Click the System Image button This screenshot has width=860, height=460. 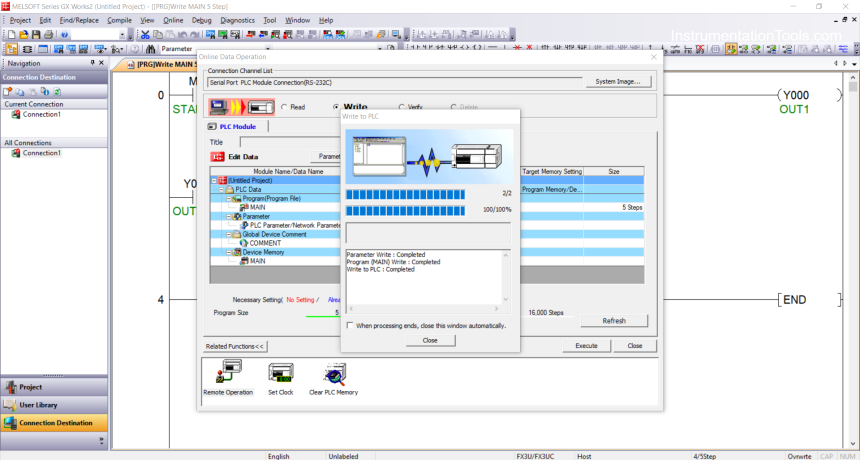pyautogui.click(x=618, y=82)
